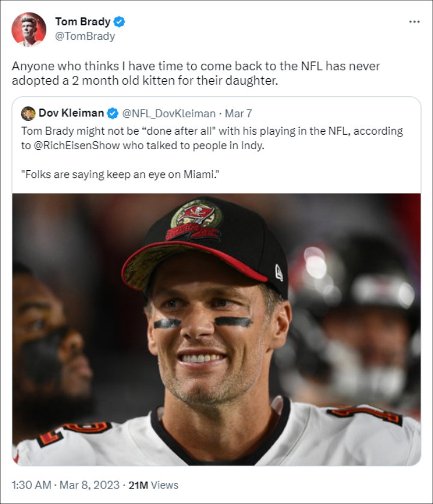Click the verified badge beside Dov Kleiman

(x=112, y=114)
